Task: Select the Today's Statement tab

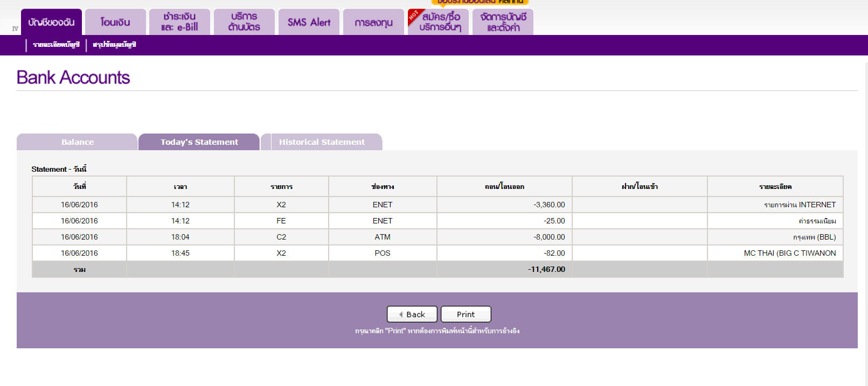Action: (199, 142)
